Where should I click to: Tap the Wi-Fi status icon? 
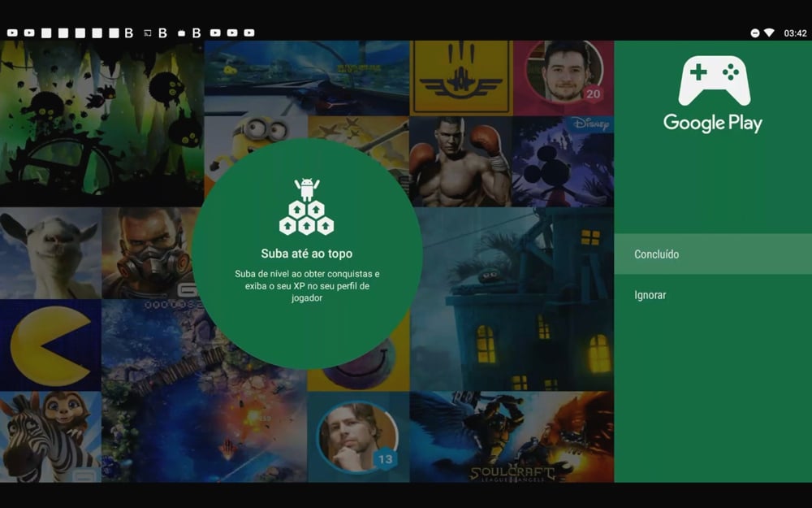tap(769, 33)
